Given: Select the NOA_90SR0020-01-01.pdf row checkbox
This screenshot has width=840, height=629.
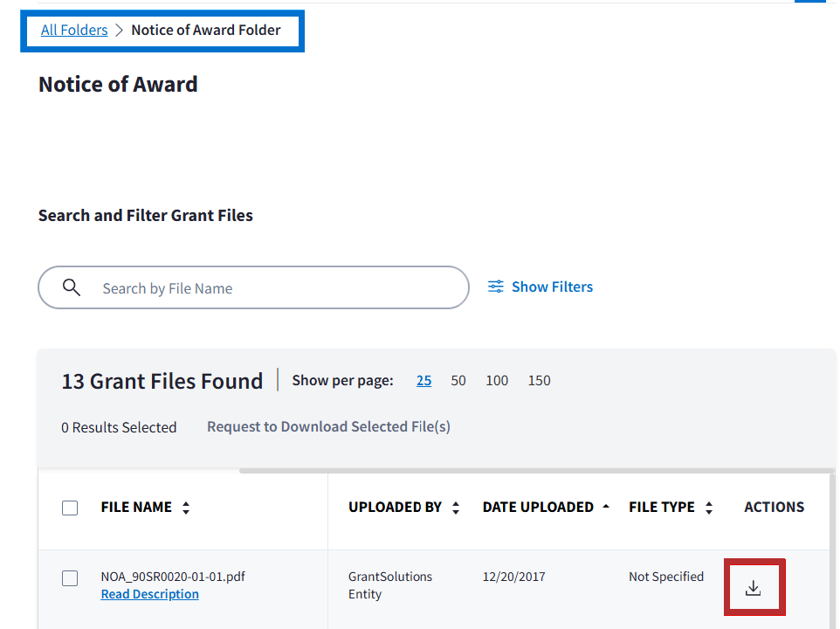Looking at the screenshot, I should click(x=71, y=578).
